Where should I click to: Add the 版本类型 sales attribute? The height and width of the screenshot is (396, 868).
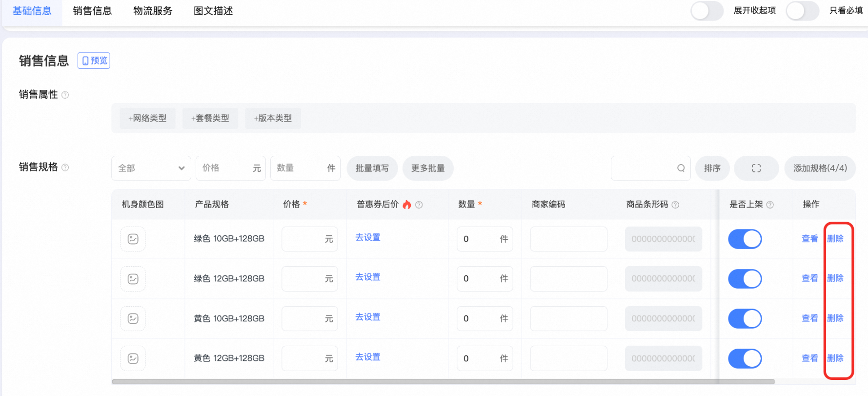point(273,118)
